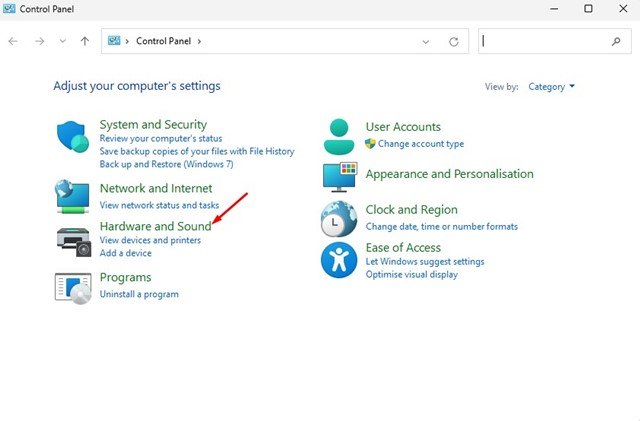Screen dimensions: 640x421
Task: Open the Ease of Access icon
Action: (339, 260)
